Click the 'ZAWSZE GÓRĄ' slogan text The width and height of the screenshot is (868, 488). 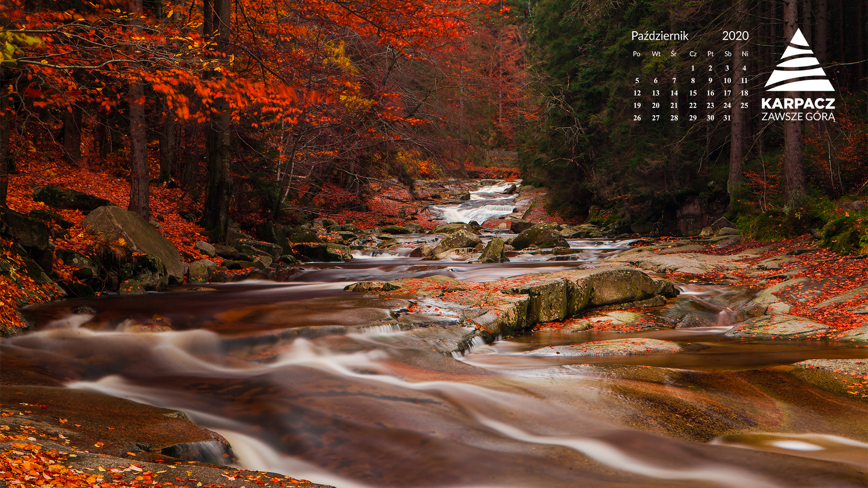tap(798, 117)
